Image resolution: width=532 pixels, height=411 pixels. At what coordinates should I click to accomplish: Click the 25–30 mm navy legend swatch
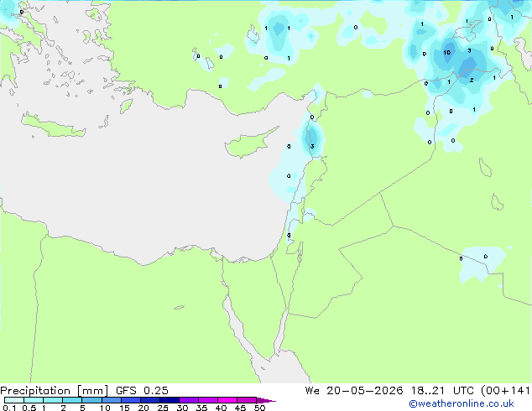tap(170, 400)
